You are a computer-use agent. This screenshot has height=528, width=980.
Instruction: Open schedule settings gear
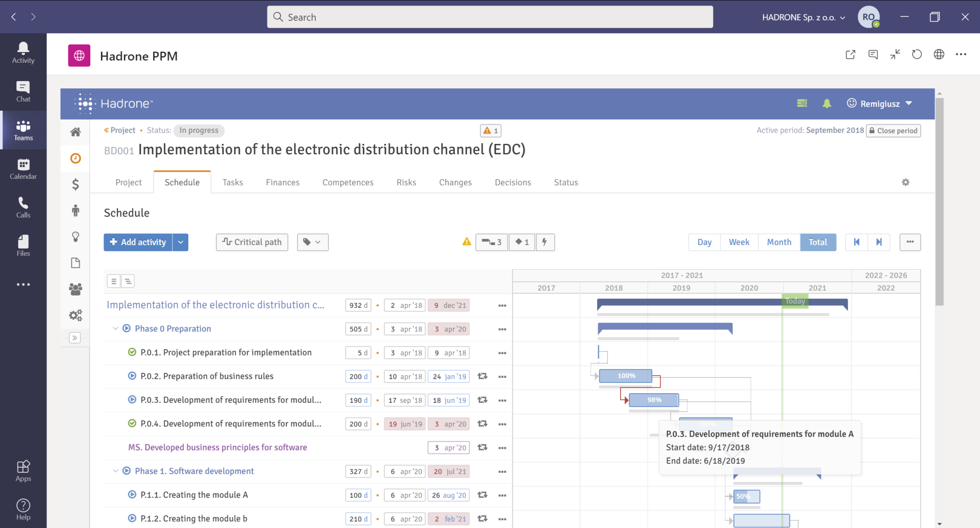(x=905, y=182)
